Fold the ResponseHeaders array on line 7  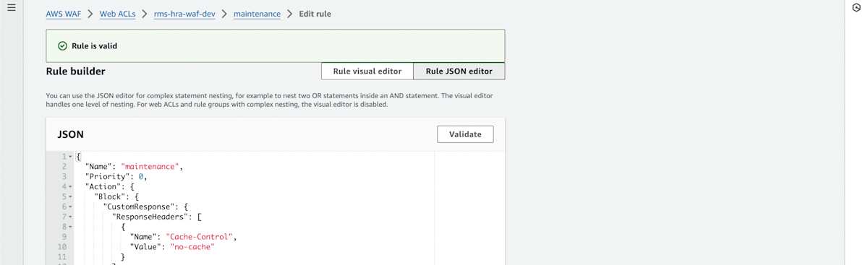(x=70, y=217)
